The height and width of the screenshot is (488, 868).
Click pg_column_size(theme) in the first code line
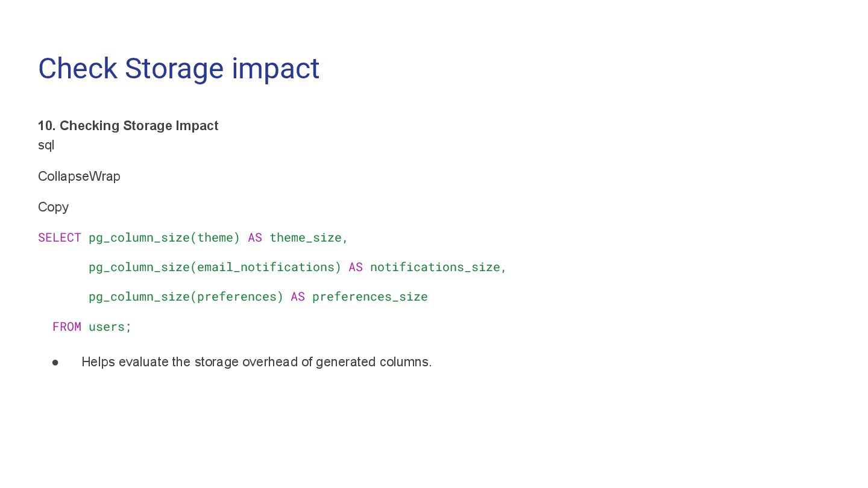tap(164, 238)
